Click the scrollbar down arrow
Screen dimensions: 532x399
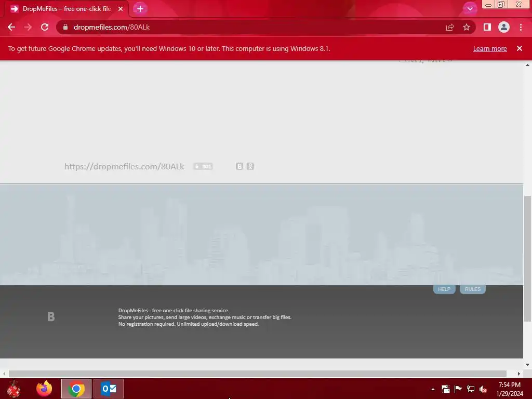click(528, 365)
